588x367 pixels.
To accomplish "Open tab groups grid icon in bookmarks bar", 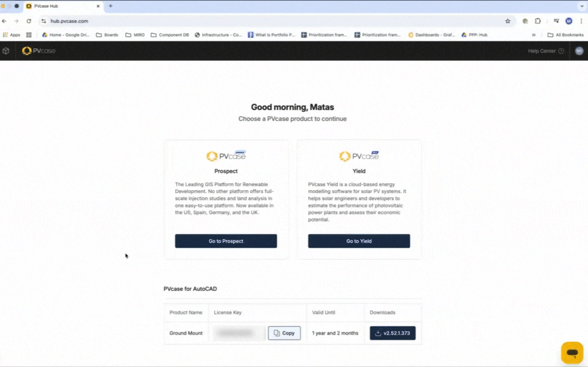I will pos(29,35).
